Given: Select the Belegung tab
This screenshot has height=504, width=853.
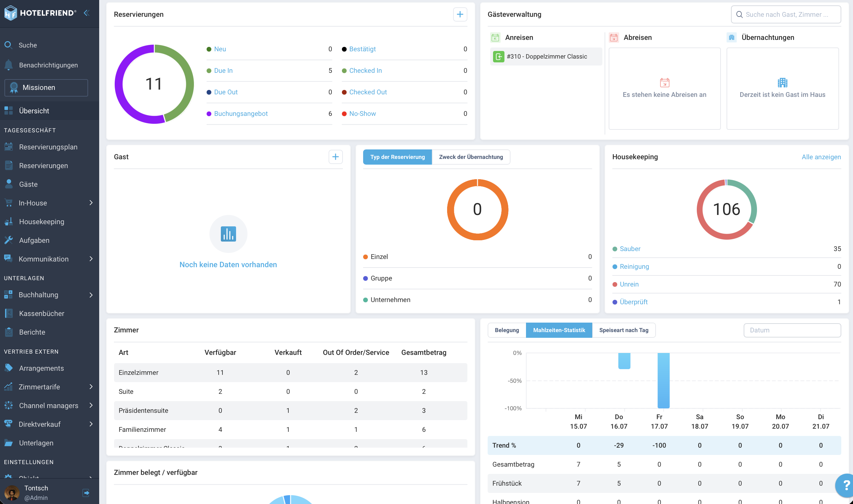Looking at the screenshot, I should pyautogui.click(x=507, y=330).
